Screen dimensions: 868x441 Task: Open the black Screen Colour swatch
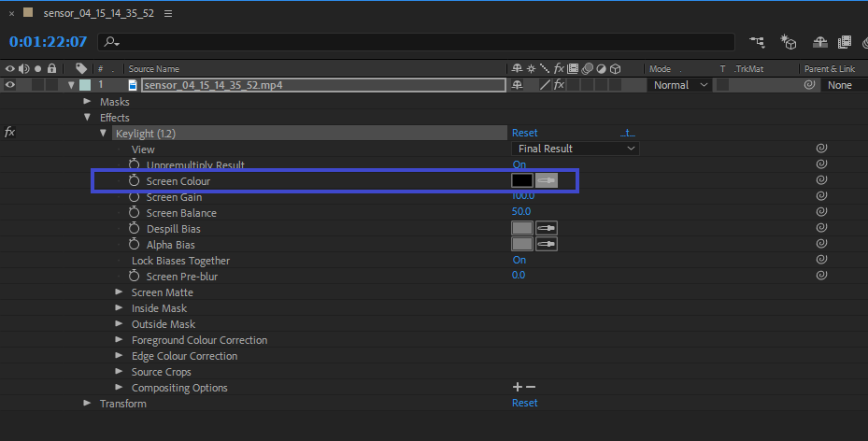(522, 180)
